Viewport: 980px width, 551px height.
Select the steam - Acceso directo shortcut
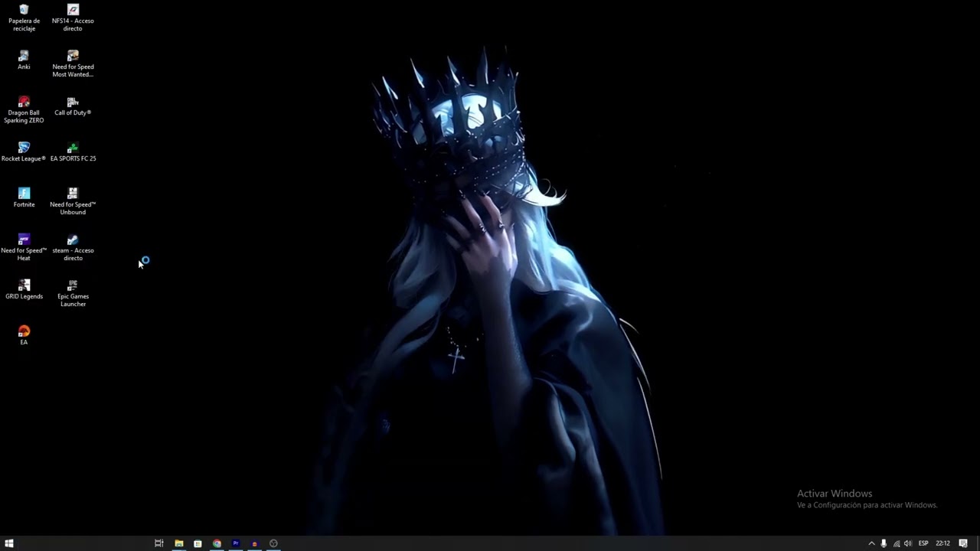73,248
